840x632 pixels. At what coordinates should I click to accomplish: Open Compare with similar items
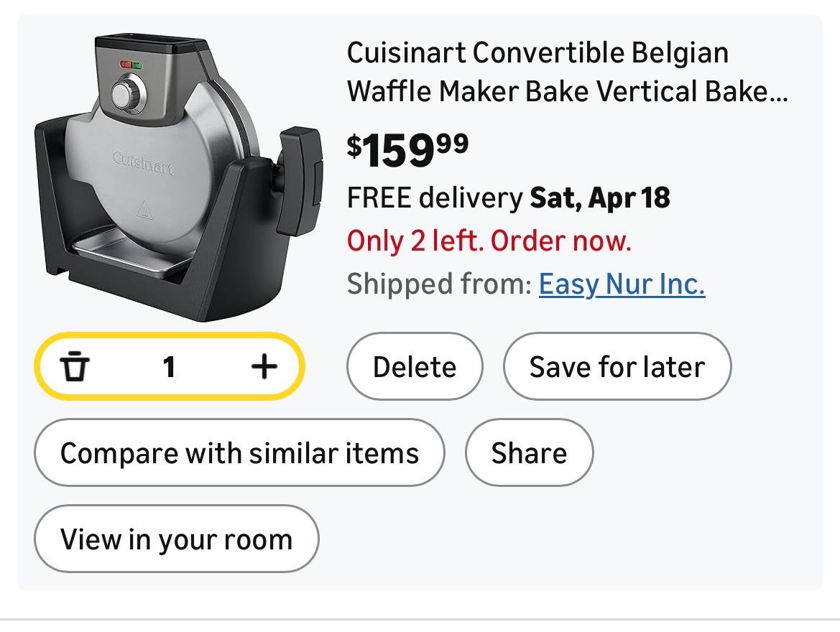[x=239, y=453]
